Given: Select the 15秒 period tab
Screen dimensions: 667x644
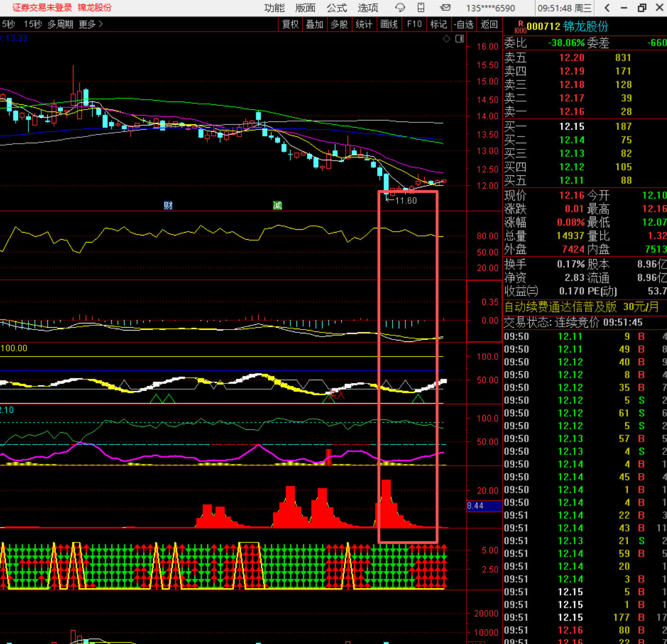Looking at the screenshot, I should coord(33,24).
